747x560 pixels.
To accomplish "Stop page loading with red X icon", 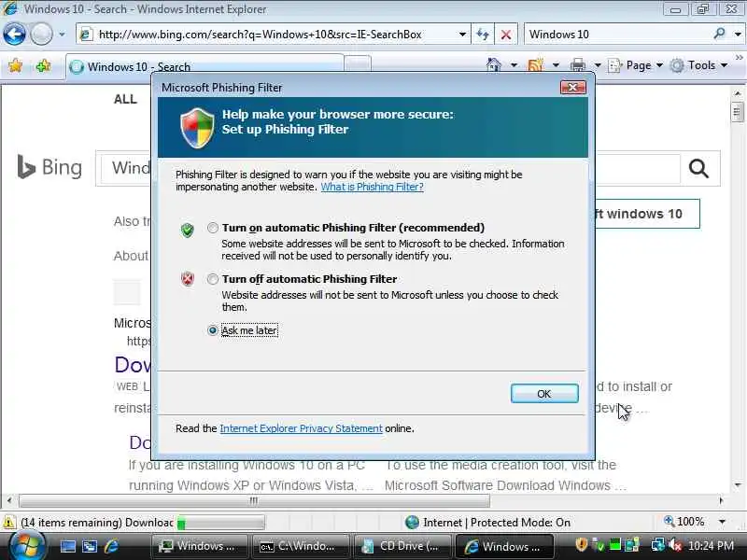I will [506, 35].
